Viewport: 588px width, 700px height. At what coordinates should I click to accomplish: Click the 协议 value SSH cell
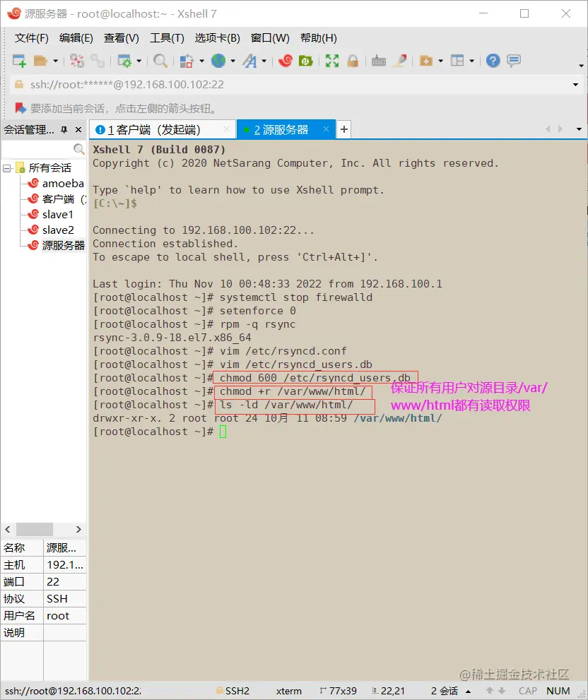pos(65,599)
